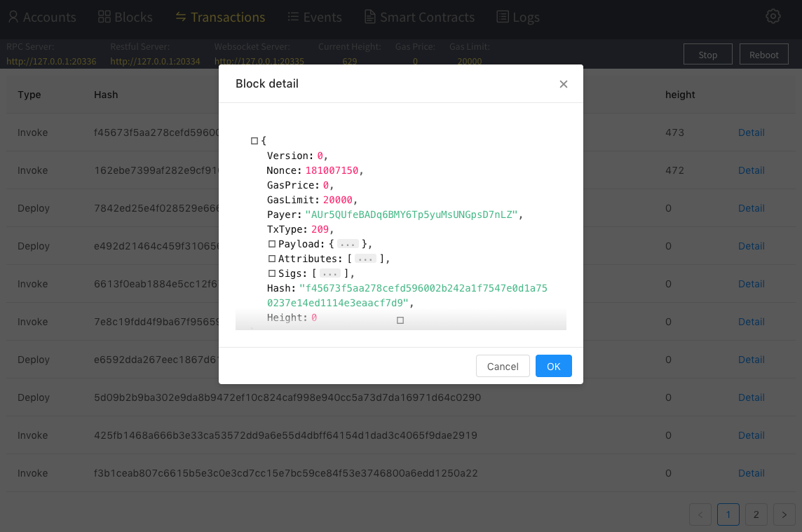Go to the Logs tab

tap(518, 17)
